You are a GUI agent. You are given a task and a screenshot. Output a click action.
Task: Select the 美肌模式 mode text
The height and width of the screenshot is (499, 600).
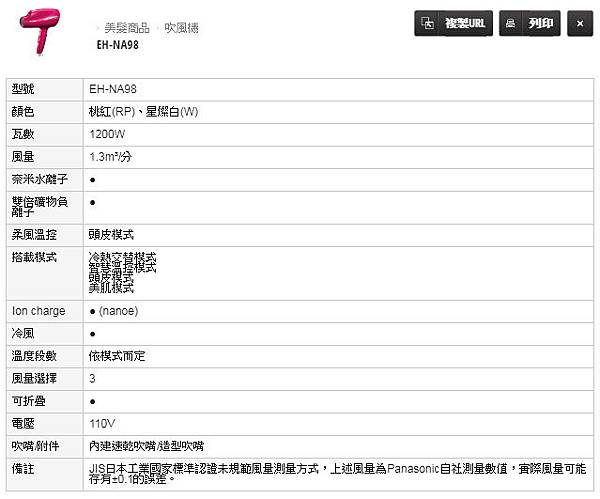click(x=111, y=288)
